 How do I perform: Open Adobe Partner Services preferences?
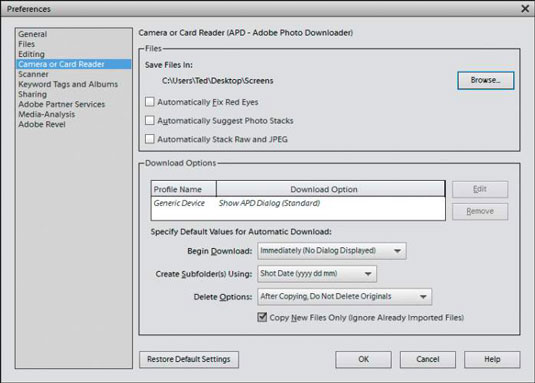(62, 104)
